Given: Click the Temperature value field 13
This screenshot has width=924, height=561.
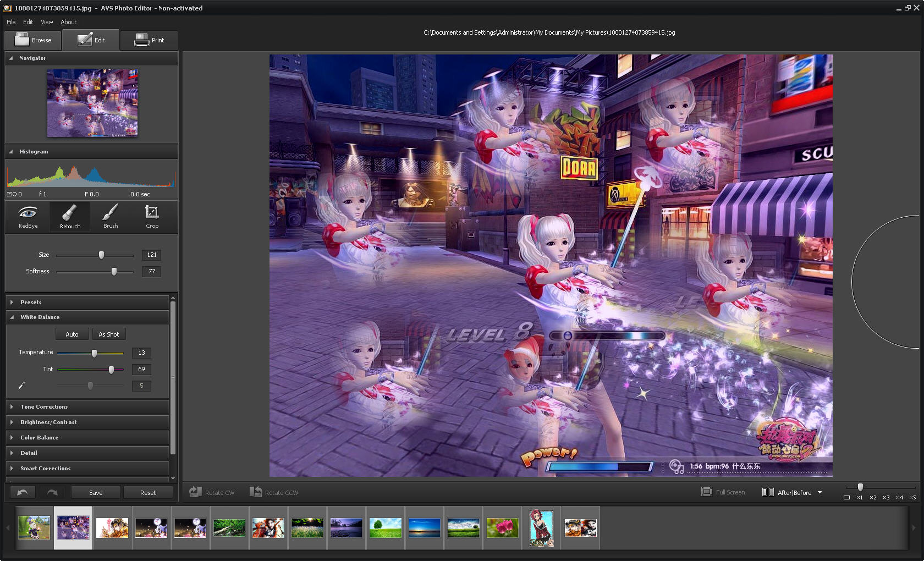Looking at the screenshot, I should [142, 353].
